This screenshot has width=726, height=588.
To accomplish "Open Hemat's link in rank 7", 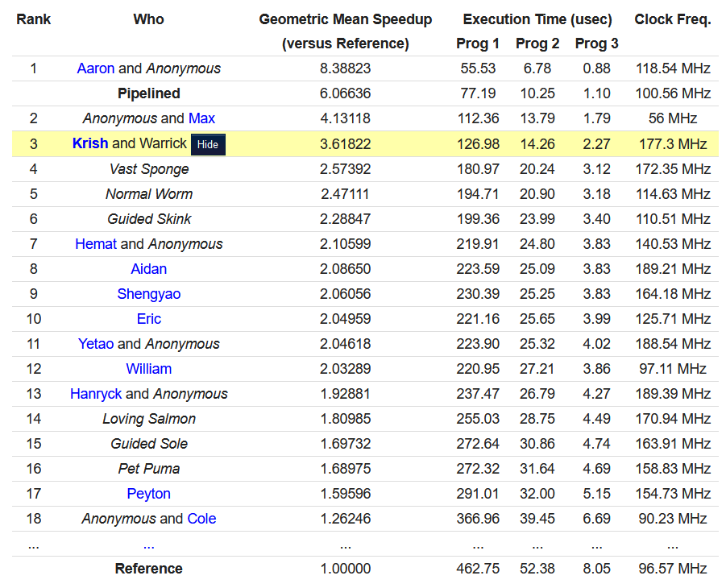I will [x=96, y=243].
